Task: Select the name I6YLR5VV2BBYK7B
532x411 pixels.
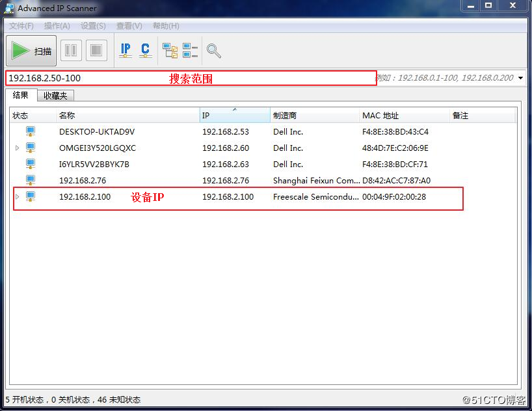Action: 94,165
